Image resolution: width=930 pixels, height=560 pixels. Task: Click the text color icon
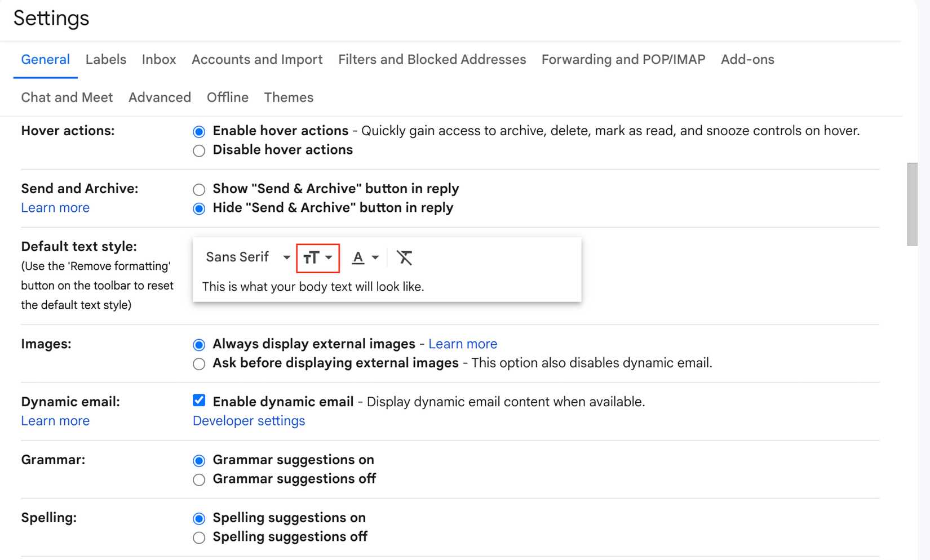point(358,257)
